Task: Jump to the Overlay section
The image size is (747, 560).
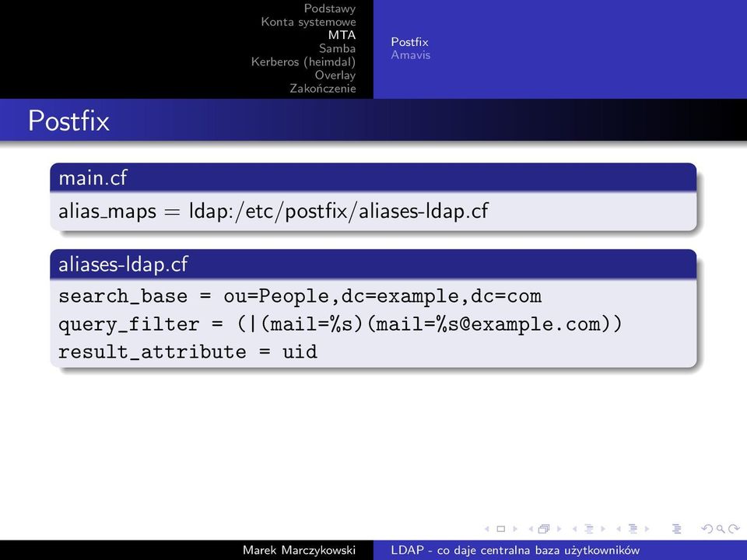Action: click(335, 75)
